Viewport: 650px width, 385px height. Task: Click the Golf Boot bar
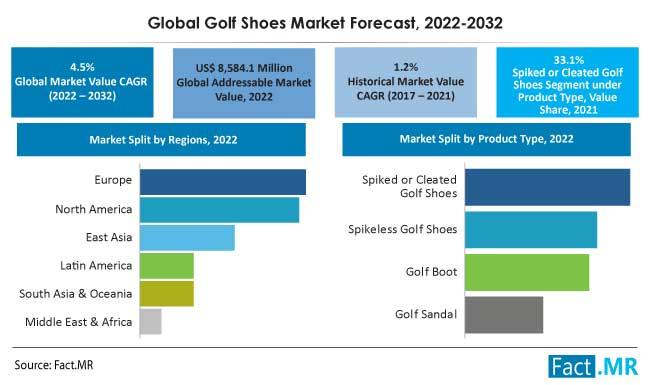coord(527,272)
